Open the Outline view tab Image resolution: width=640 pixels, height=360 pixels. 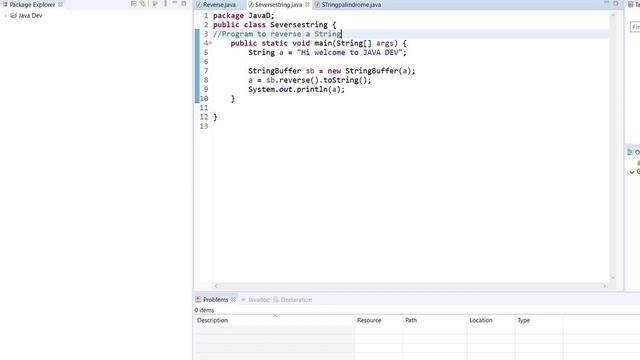click(x=634, y=152)
